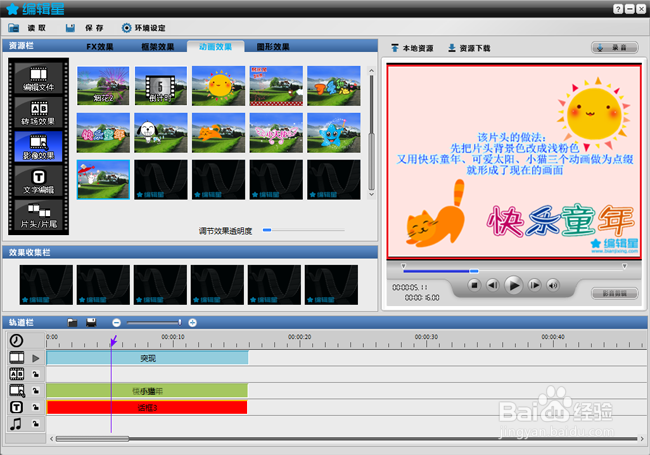Choose the puppy animation thumbnail
The width and height of the screenshot is (650, 455).
pos(161,133)
